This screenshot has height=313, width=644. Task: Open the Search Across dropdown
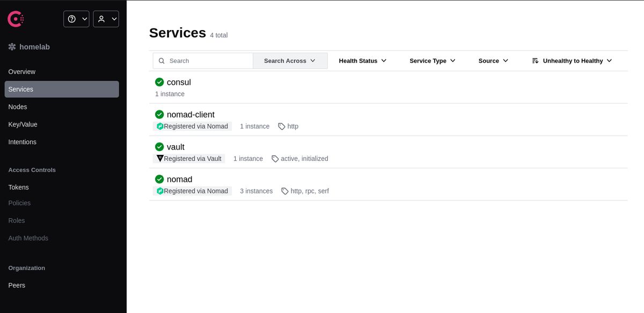pos(290,61)
